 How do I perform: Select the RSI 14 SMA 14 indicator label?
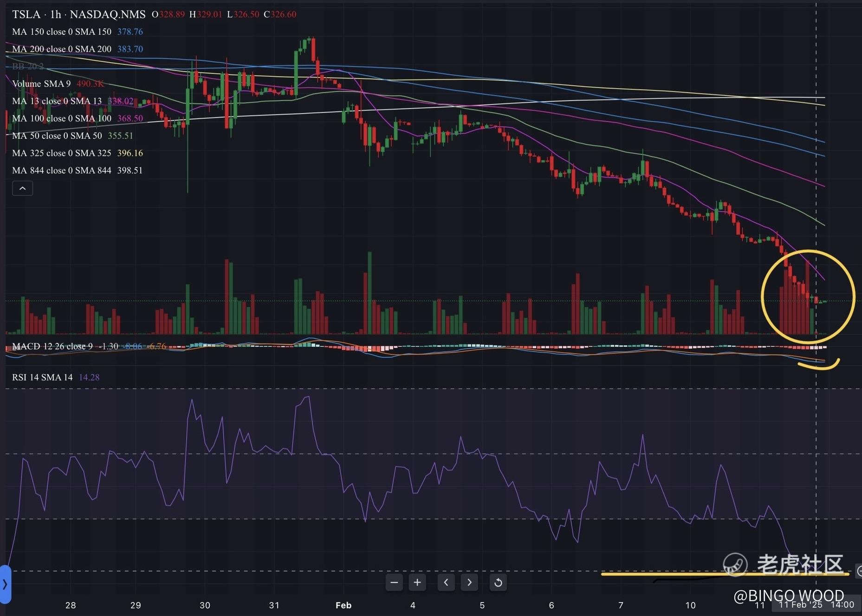click(42, 377)
